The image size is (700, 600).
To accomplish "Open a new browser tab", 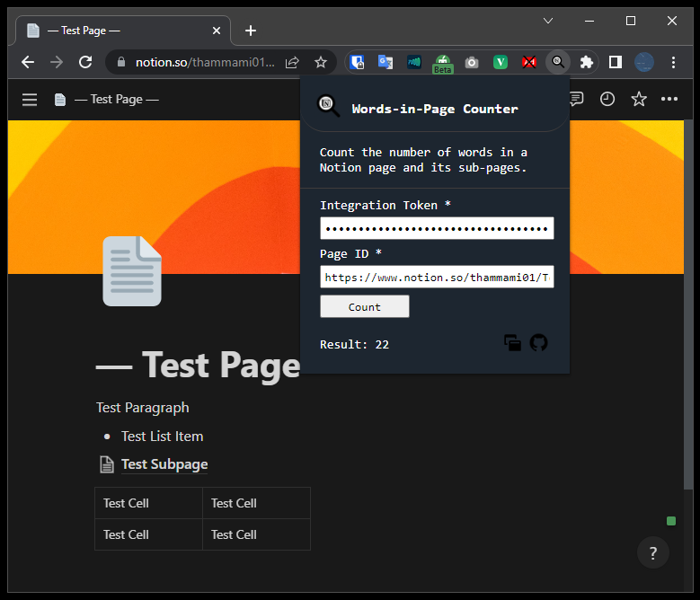I will pos(251,31).
